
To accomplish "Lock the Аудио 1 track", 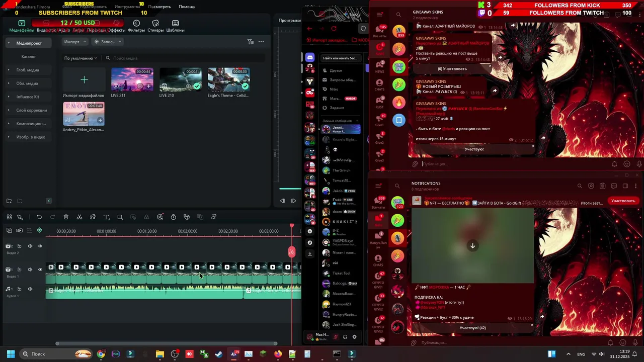I will 19,289.
